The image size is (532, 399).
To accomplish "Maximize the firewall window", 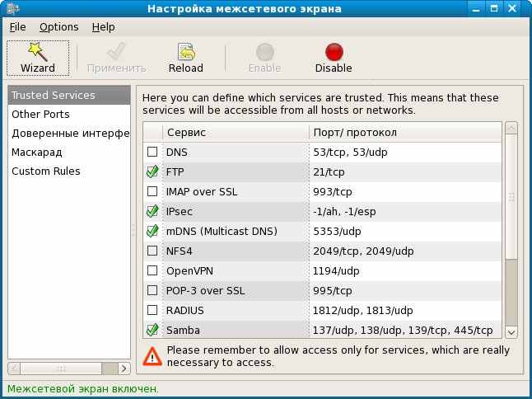I will (x=494, y=8).
